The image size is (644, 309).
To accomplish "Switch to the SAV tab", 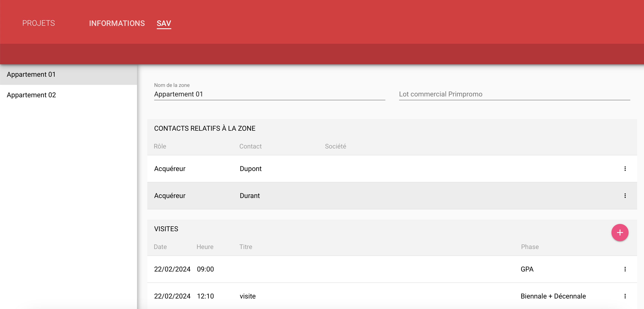I will (x=164, y=23).
